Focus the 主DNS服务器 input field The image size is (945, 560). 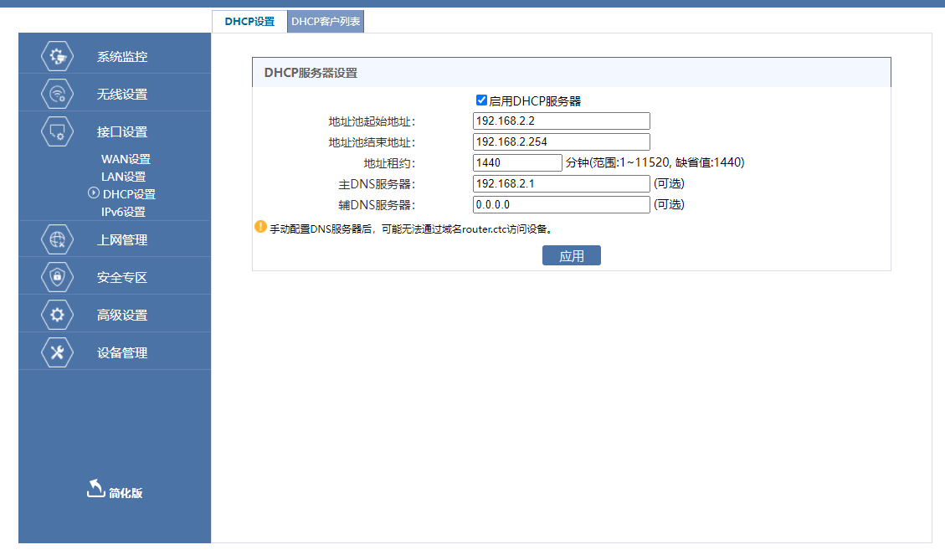[x=561, y=184]
